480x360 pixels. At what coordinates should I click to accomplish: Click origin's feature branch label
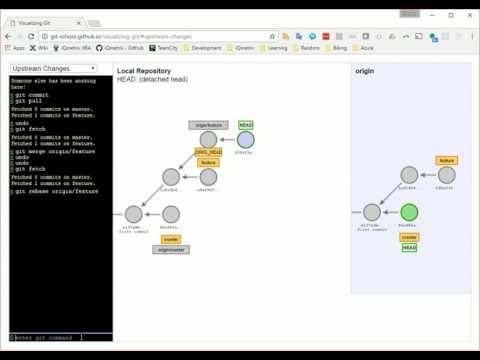click(x=447, y=160)
